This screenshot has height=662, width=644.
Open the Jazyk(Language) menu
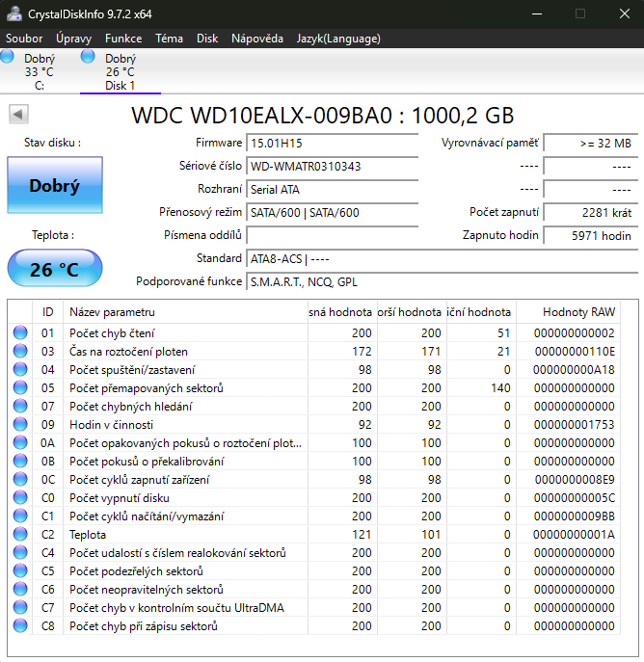[x=337, y=39]
